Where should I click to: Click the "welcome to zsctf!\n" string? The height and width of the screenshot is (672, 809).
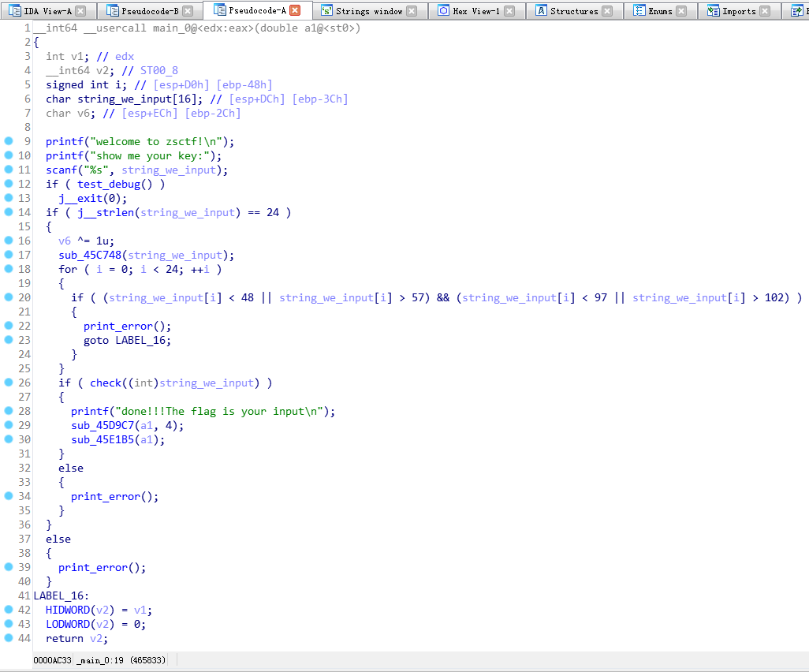(156, 141)
